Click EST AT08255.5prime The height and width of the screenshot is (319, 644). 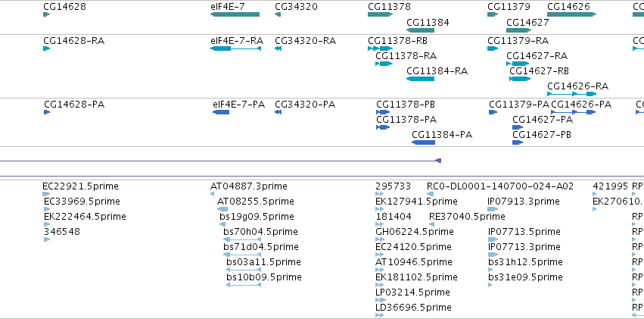(256, 202)
